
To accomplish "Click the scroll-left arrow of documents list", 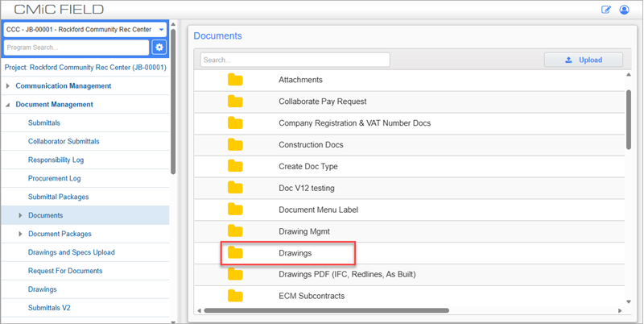I will coord(199,311).
